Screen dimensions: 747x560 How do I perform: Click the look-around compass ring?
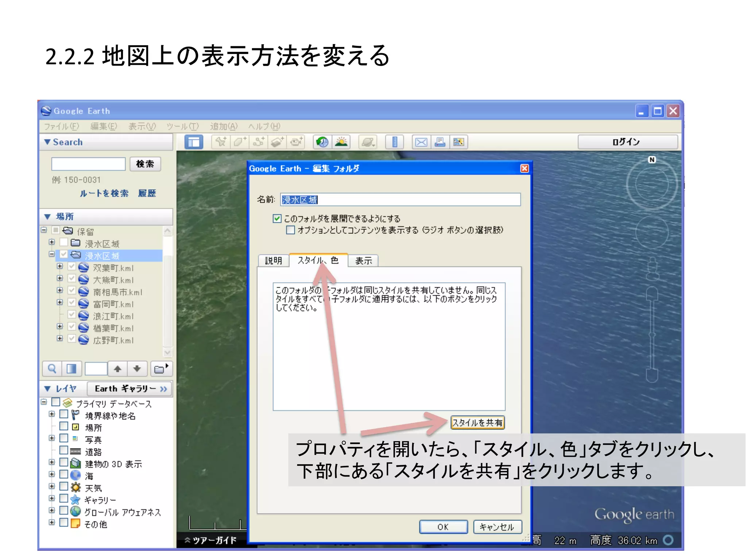click(652, 184)
